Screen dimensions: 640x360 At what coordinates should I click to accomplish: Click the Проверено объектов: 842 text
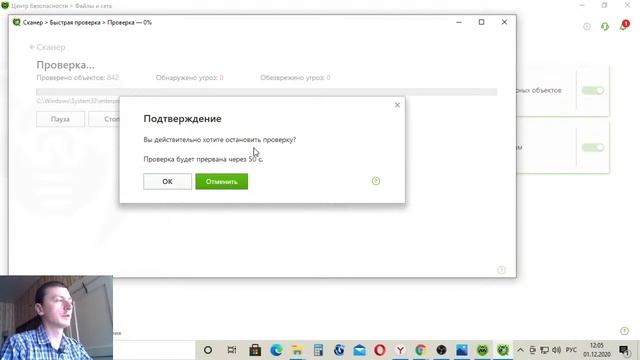[78, 78]
